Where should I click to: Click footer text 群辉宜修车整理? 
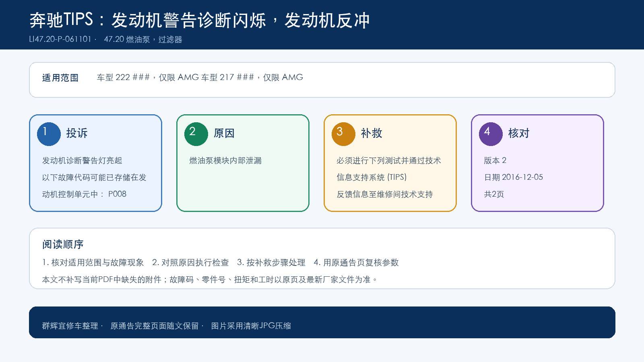coord(70,326)
